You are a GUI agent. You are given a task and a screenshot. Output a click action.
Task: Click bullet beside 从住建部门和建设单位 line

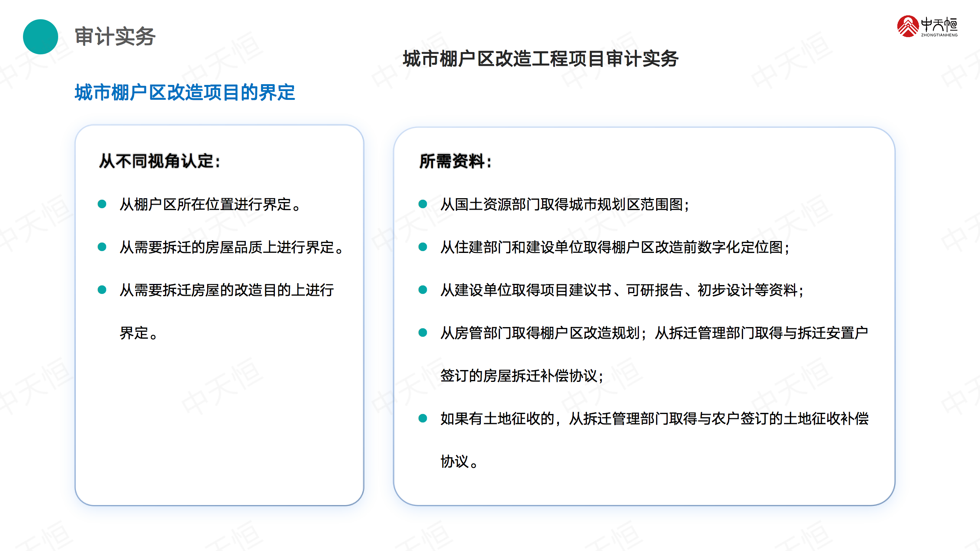423,247
